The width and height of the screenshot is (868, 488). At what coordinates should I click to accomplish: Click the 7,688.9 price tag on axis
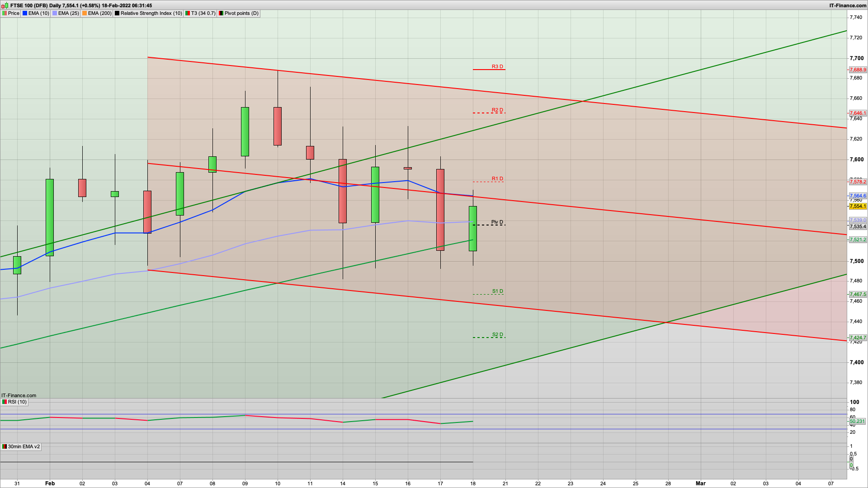(858, 70)
